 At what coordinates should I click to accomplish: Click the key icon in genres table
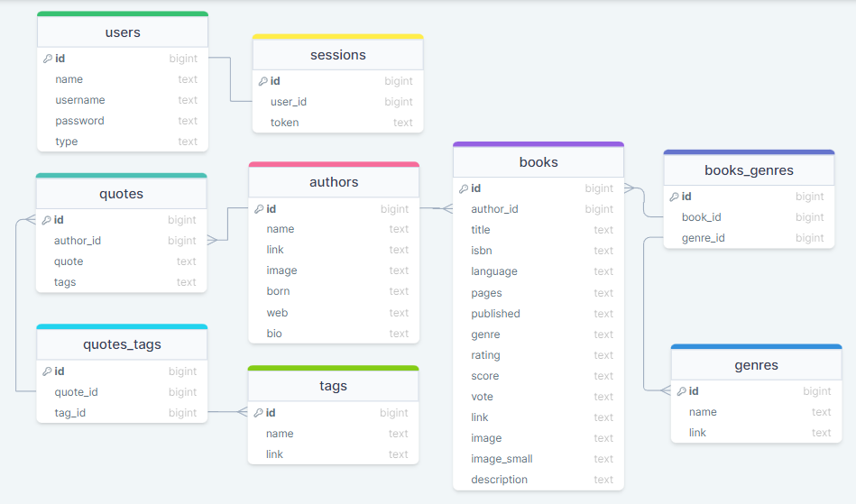tap(682, 391)
